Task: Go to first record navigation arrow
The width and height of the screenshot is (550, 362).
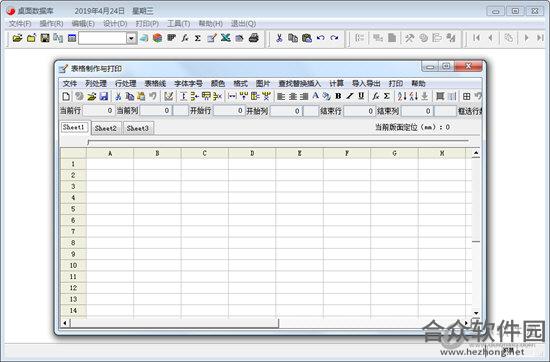Action: point(476,38)
